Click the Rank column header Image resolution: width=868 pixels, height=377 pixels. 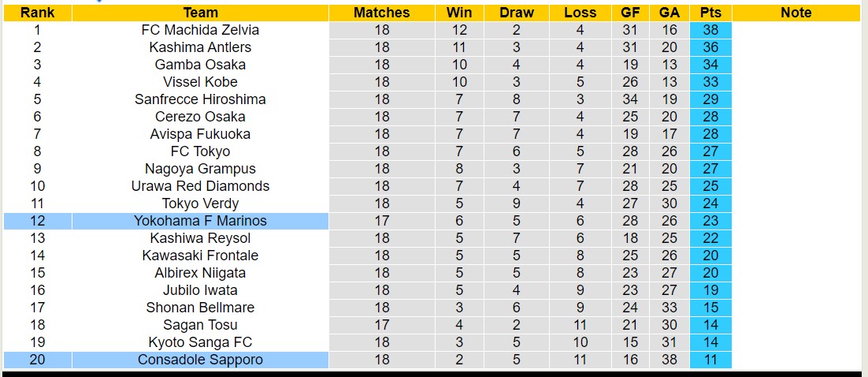point(37,13)
